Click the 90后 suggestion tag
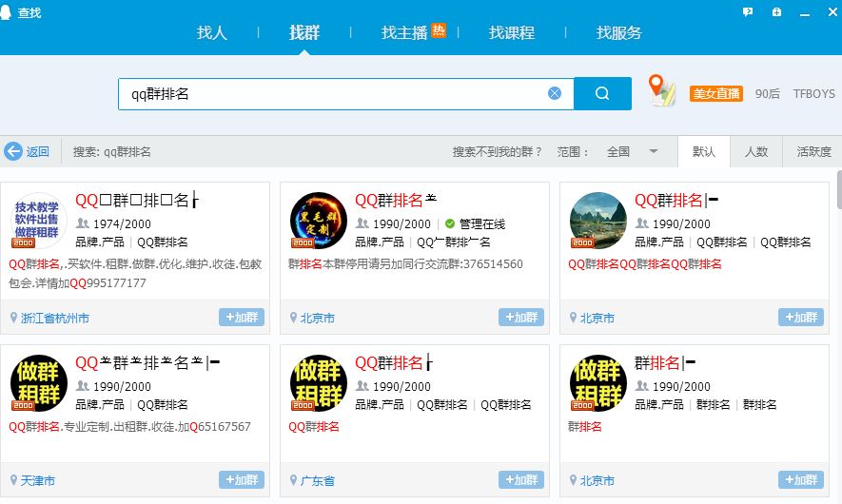This screenshot has width=842, height=504. [768, 93]
